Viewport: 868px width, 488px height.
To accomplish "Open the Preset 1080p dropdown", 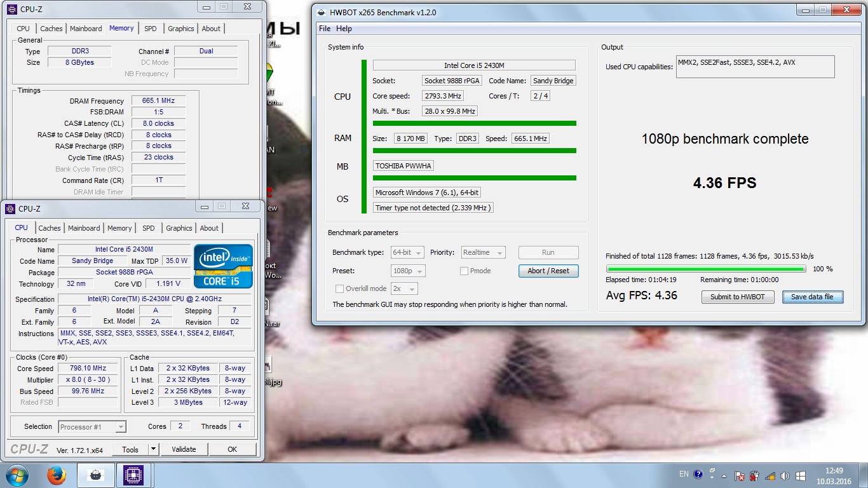I will 408,271.
